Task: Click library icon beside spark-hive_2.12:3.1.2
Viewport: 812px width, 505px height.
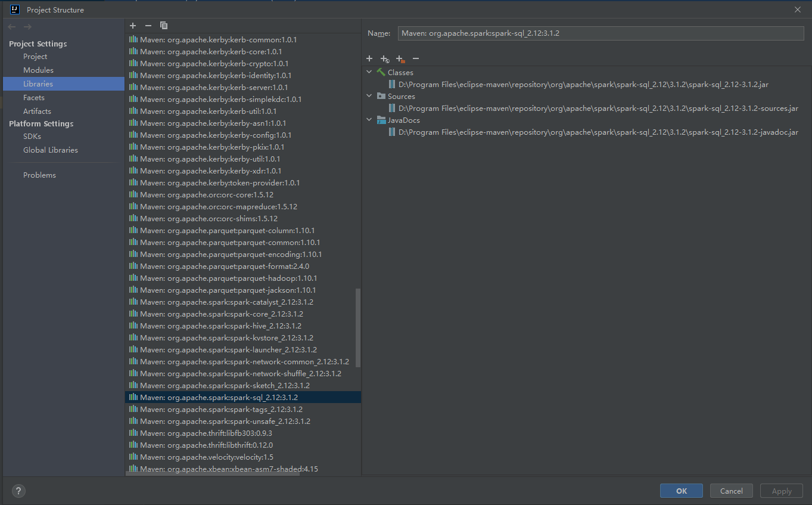Action: pyautogui.click(x=133, y=326)
